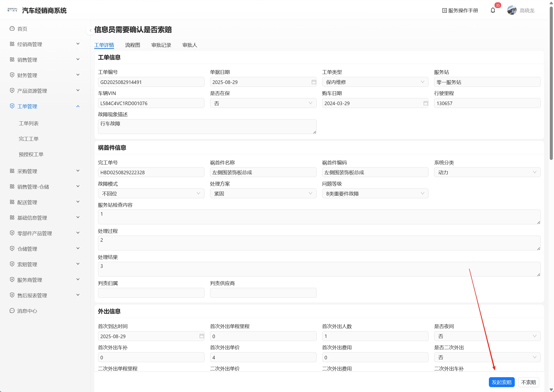Collapse the 工单管理 menu chevron

pos(78,106)
